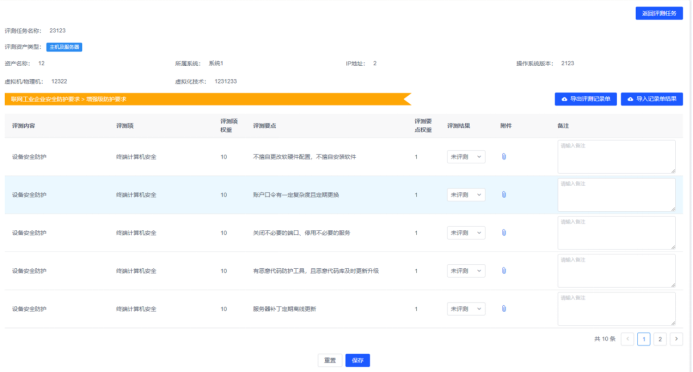The width and height of the screenshot is (693, 372).
Task: Go to next page with right arrow
Action: [x=676, y=339]
